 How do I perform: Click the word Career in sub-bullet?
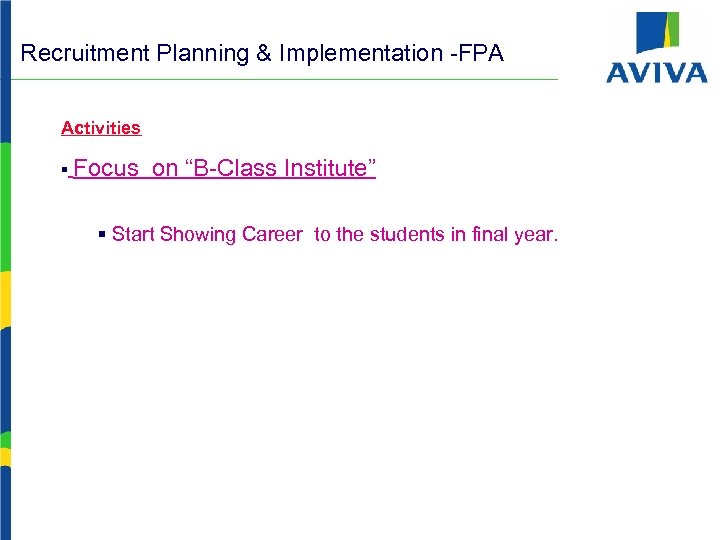tap(272, 235)
